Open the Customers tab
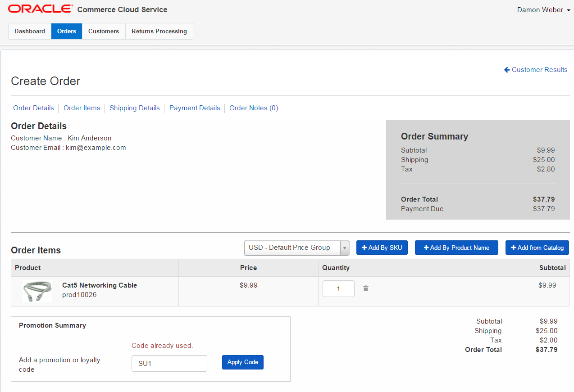This screenshot has width=574, height=392. (104, 31)
